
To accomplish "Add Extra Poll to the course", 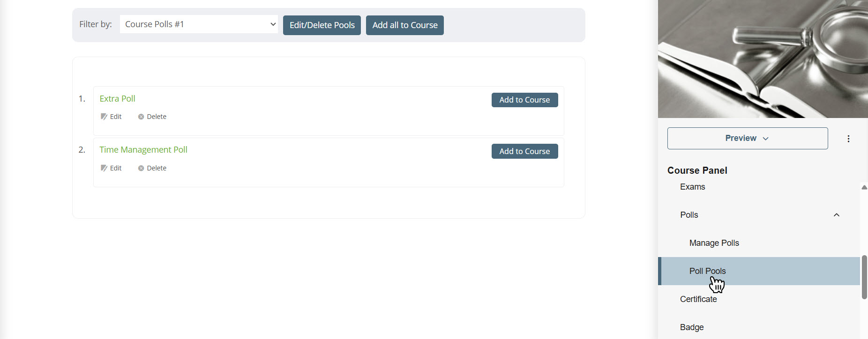I will (x=524, y=100).
